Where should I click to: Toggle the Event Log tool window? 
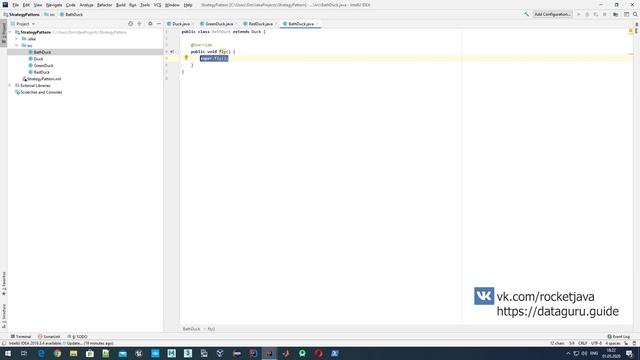click(x=619, y=337)
